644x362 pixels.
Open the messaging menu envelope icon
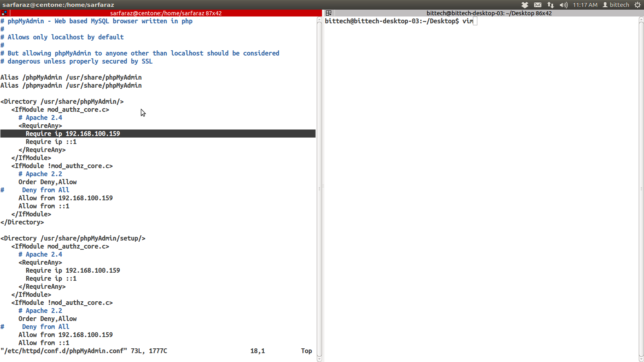pos(537,5)
